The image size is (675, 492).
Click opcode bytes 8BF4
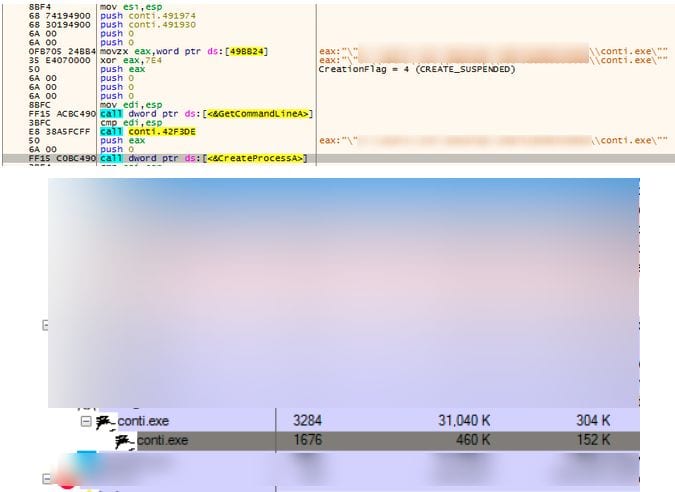pos(39,7)
